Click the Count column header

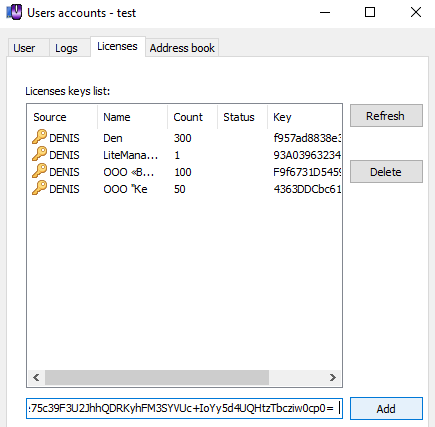pyautogui.click(x=192, y=117)
